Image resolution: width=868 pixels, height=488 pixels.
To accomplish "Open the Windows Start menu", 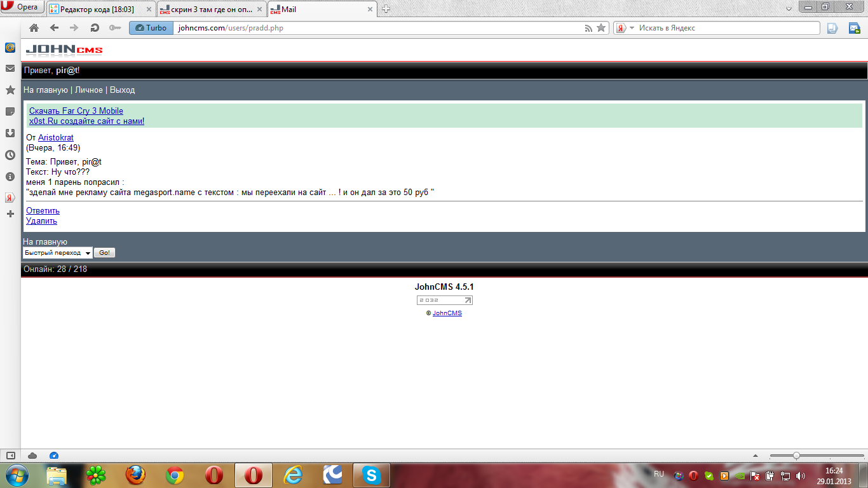I will click(x=16, y=475).
